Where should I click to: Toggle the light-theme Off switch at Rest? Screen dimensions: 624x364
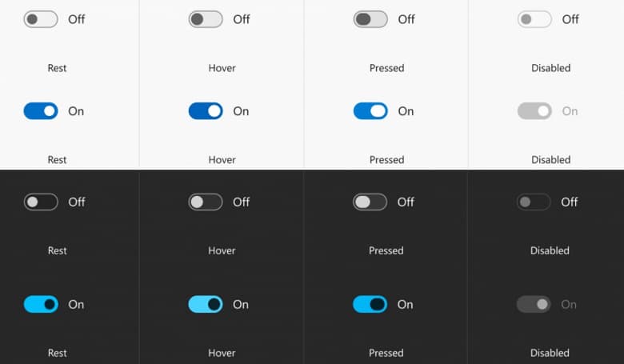pos(41,19)
